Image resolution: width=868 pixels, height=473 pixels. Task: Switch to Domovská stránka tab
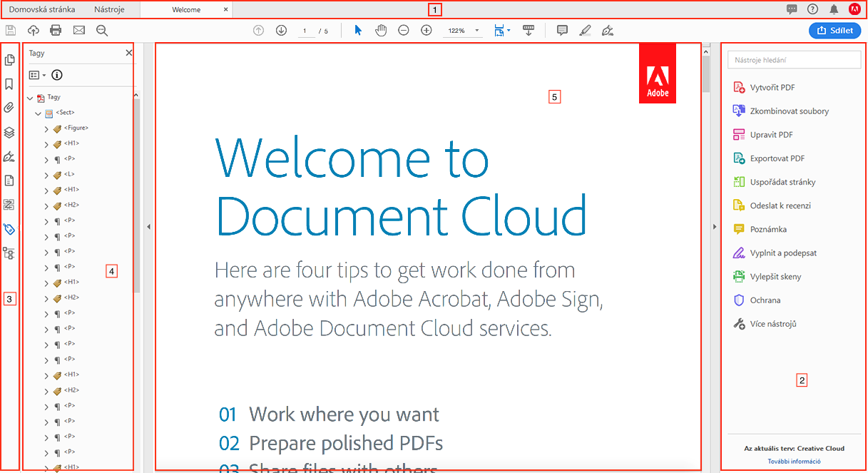click(x=42, y=10)
